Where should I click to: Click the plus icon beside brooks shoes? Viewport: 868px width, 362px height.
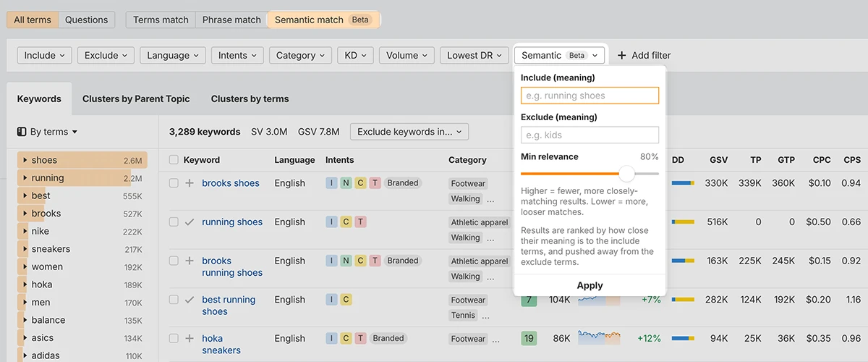190,183
